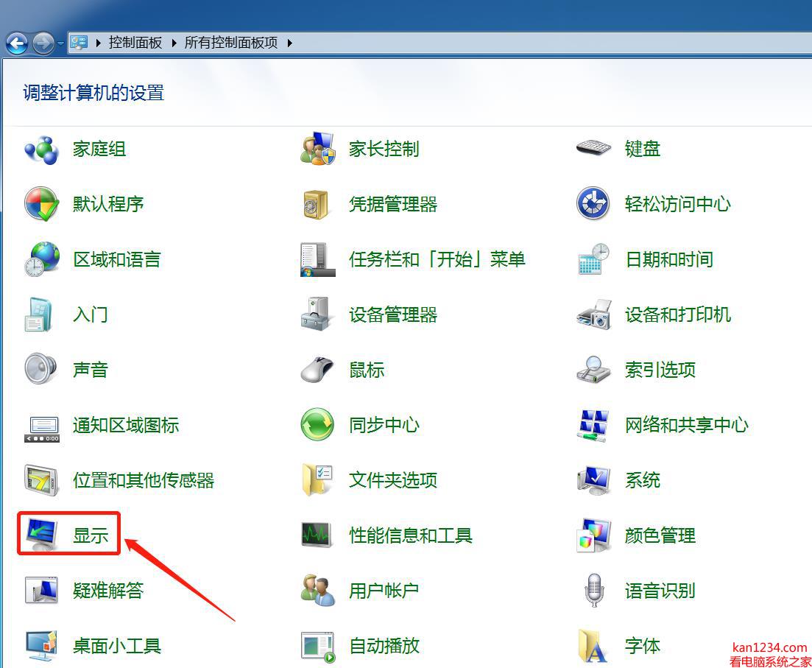The height and width of the screenshot is (668, 812).
Task: Open 颜色管理 (Color Management)
Action: point(660,535)
